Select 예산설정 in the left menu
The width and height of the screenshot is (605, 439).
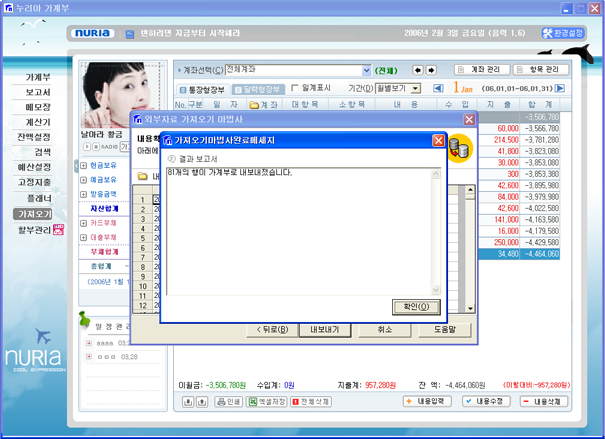[x=38, y=168]
